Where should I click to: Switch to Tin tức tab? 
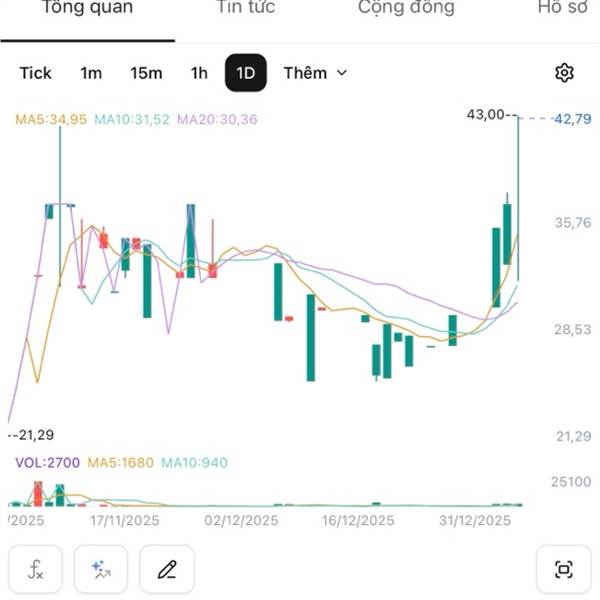pyautogui.click(x=246, y=8)
